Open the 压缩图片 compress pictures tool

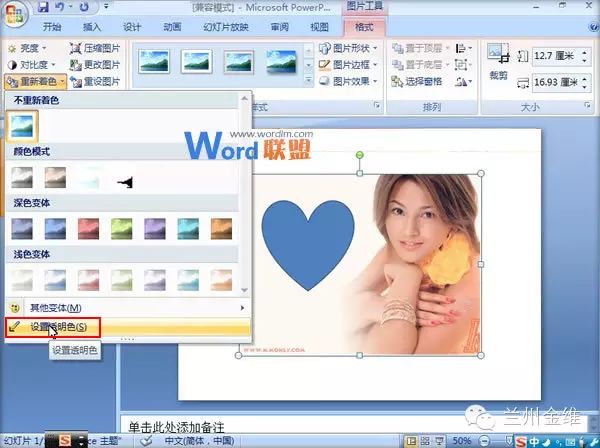pyautogui.click(x=95, y=48)
